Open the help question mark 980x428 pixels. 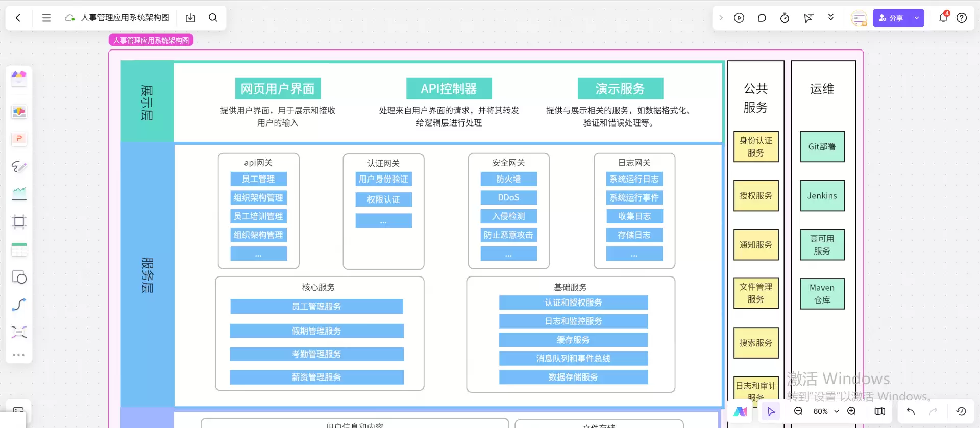point(962,18)
